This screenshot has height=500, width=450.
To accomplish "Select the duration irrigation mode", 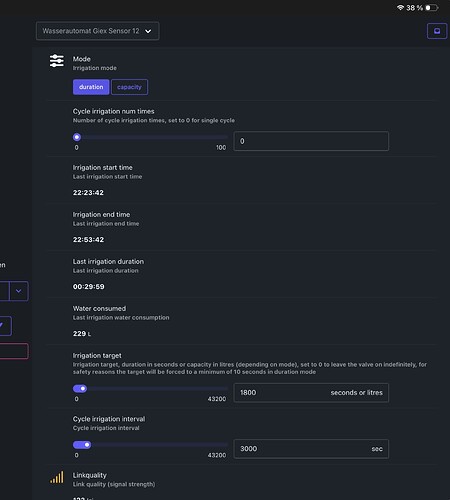I will [91, 87].
